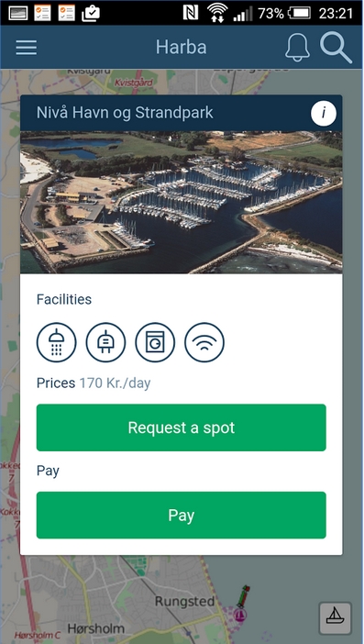The height and width of the screenshot is (644, 364).
Task: Select the shower facility icon
Action: (57, 342)
